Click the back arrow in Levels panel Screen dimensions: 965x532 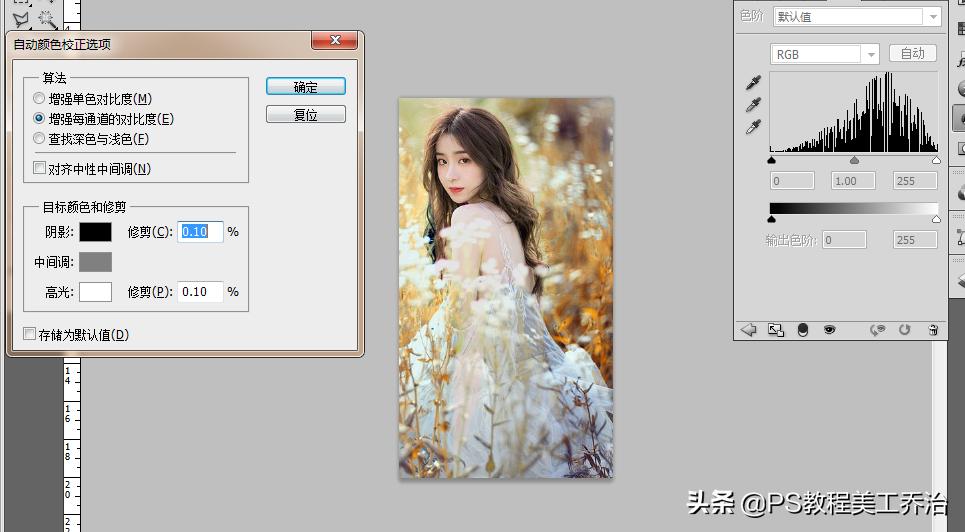(747, 329)
